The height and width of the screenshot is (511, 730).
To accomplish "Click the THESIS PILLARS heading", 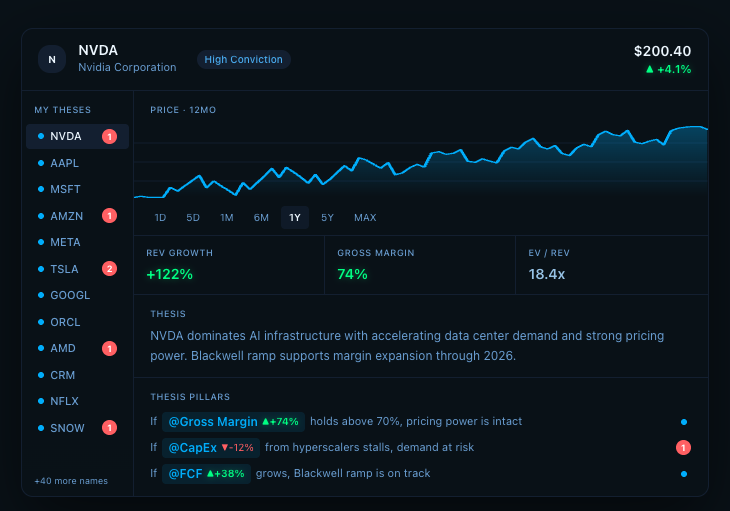I will (190, 397).
